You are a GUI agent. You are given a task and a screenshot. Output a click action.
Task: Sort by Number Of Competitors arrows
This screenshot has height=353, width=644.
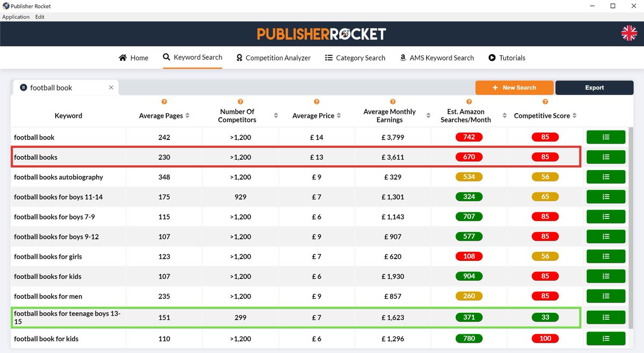coord(276,116)
